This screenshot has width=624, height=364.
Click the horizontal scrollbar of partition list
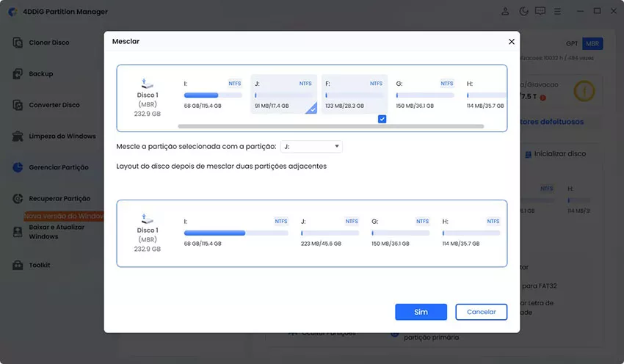(x=330, y=126)
